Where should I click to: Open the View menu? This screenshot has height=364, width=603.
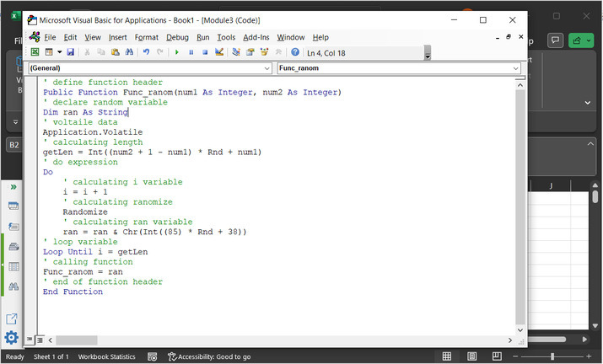[x=93, y=37]
